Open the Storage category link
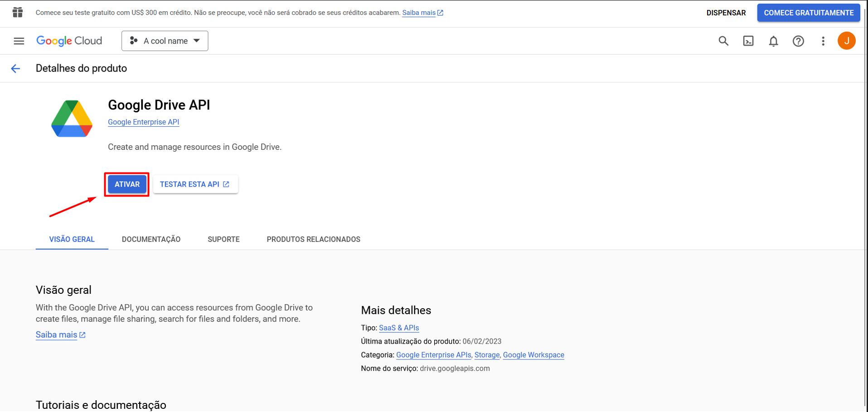The width and height of the screenshot is (868, 412). 487,355
